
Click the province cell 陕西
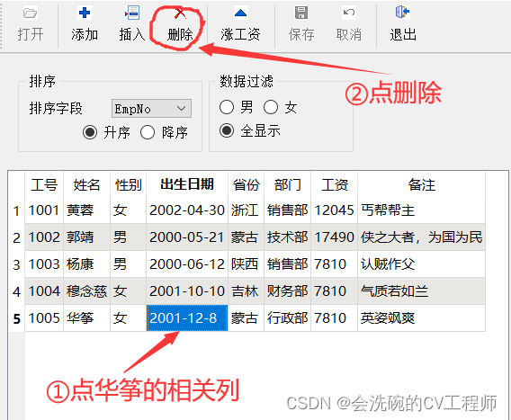point(246,264)
